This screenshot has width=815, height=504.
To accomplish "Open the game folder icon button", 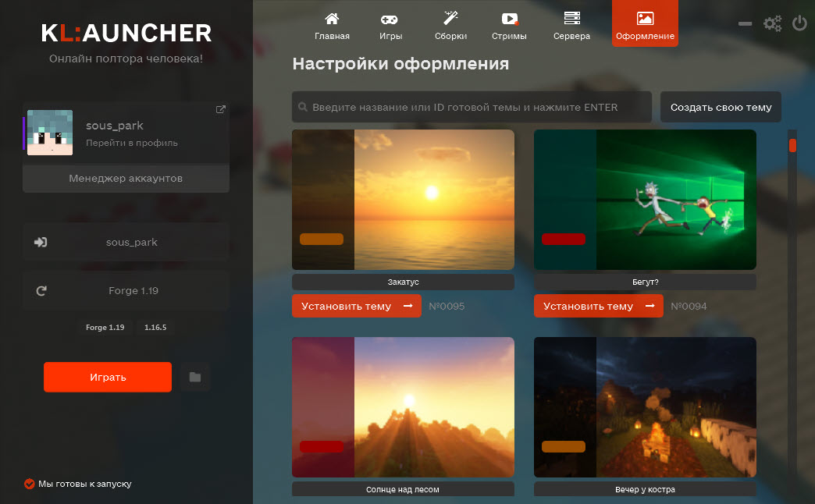I will [195, 378].
